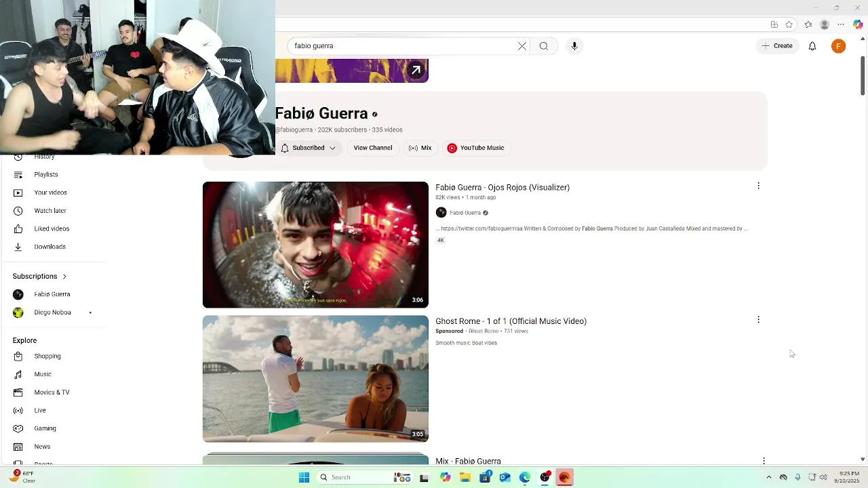Open YouTube notifications bell
Viewport: 868px width, 488px height.
pyautogui.click(x=812, y=46)
